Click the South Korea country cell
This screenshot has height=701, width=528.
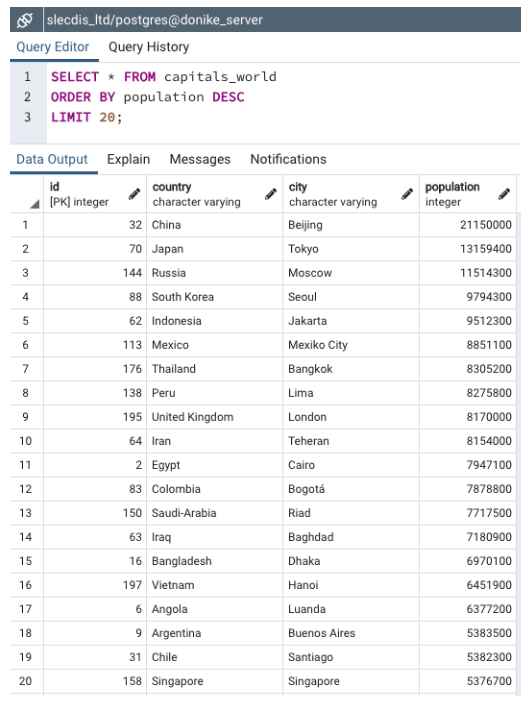[x=215, y=297]
